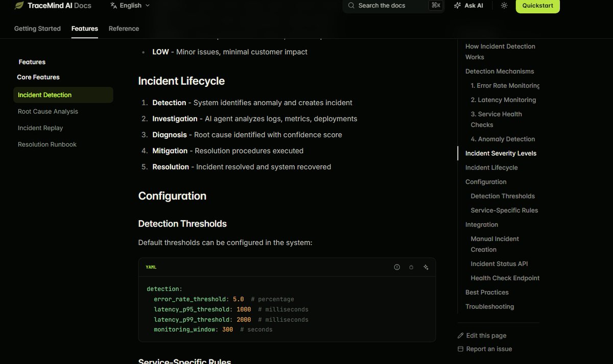
Task: Go to 3. Service Health Checks
Action: [497, 119]
